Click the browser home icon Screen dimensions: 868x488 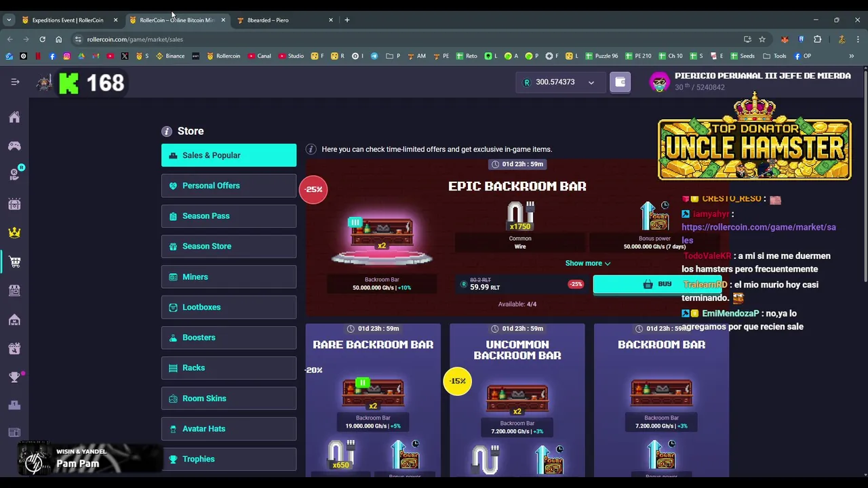point(58,39)
